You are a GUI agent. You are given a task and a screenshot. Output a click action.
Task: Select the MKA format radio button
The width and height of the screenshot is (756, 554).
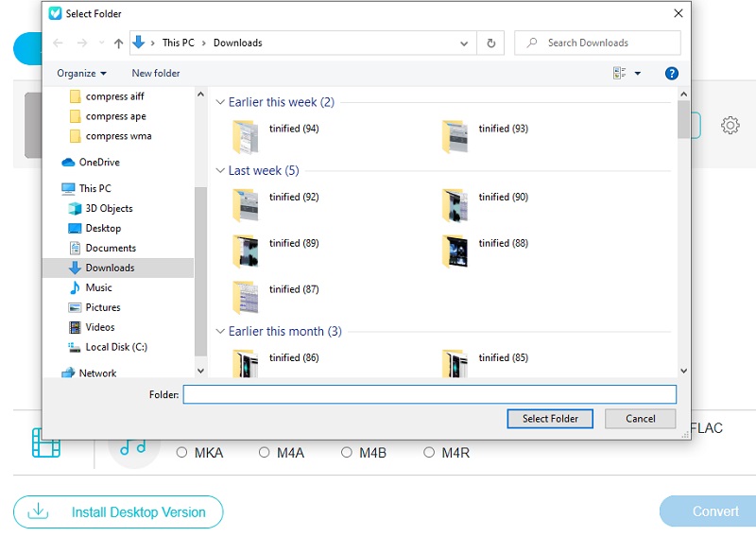pyautogui.click(x=182, y=453)
